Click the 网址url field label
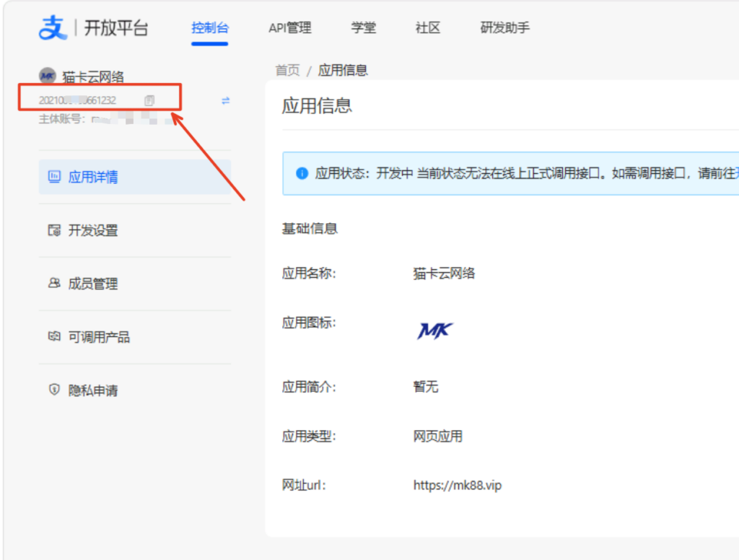 pos(304,485)
